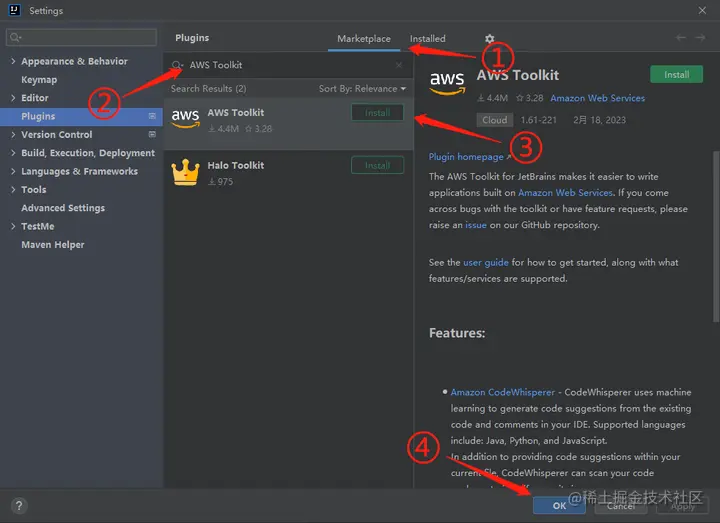This screenshot has width=720, height=523.
Task: Close the Settings dialog window
Action: (702, 10)
